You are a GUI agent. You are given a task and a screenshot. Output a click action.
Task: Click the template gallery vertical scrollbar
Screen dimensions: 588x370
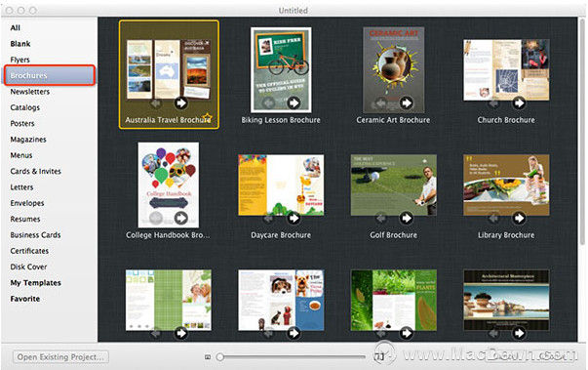(x=581, y=132)
